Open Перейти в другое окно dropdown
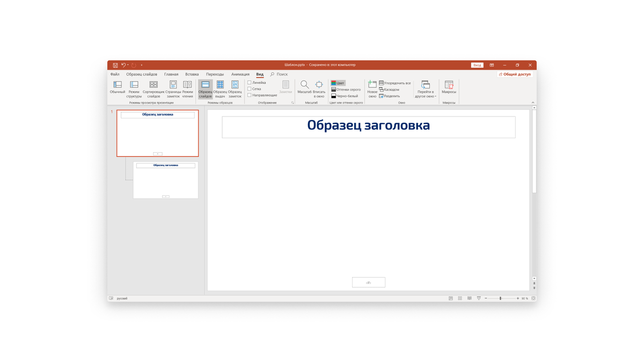 426,89
